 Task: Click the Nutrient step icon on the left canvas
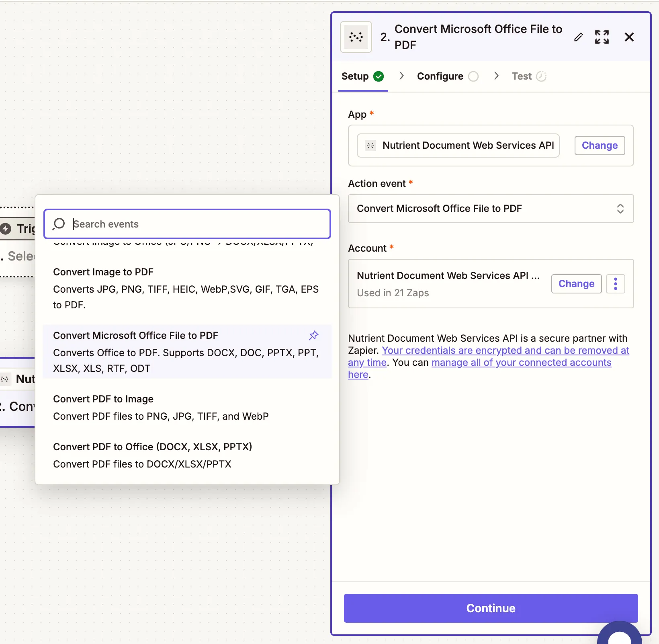coord(5,379)
